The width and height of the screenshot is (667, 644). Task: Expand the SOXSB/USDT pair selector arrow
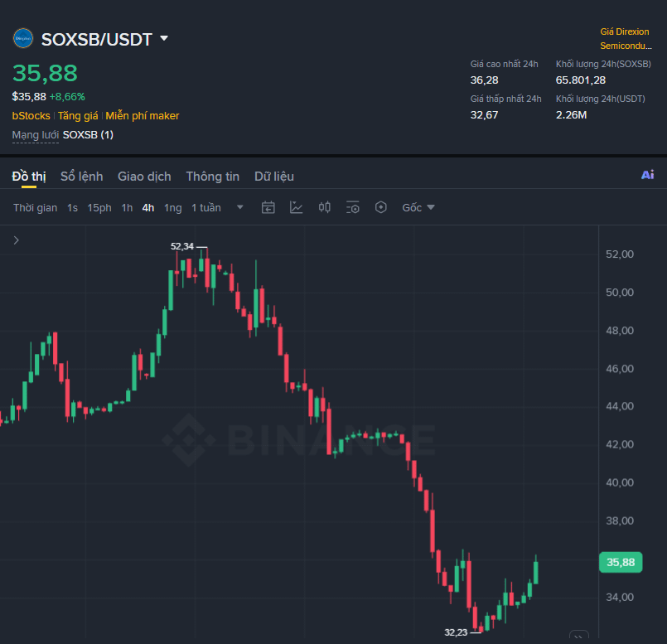[x=164, y=39]
